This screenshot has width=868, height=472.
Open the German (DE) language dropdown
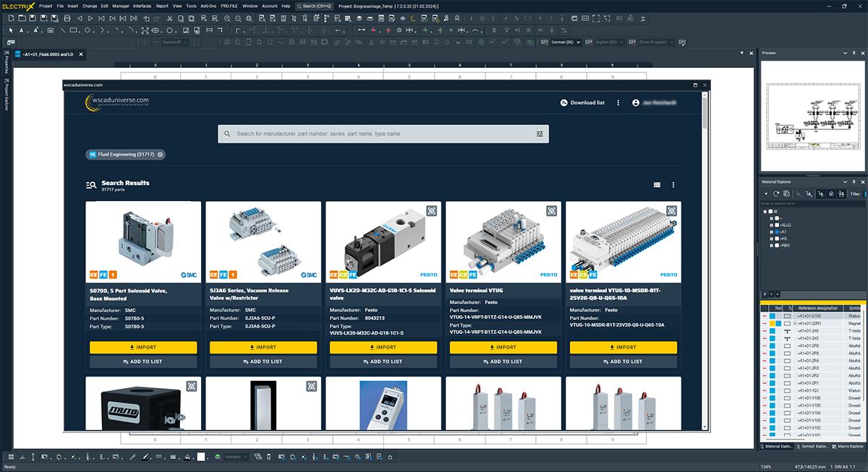tap(566, 43)
